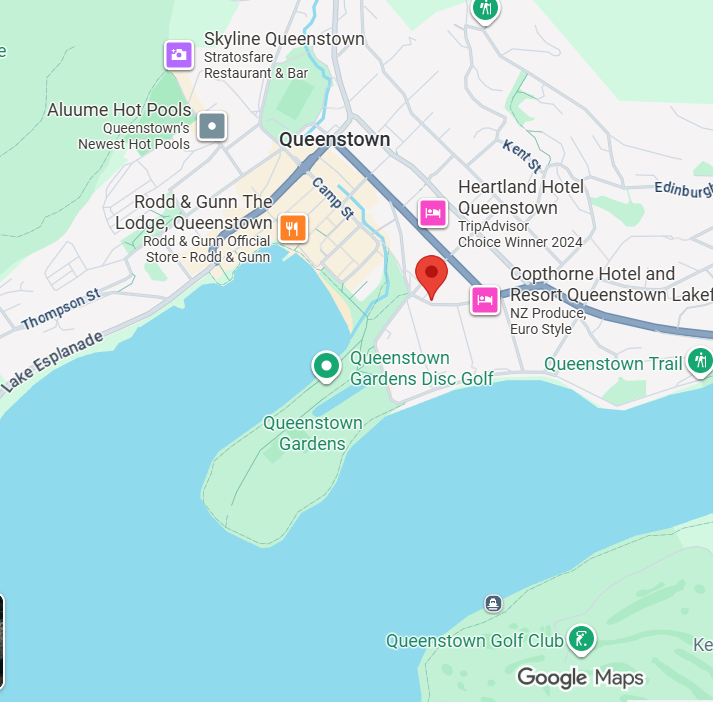Open the Heartland Hotel Queenstown label
713x702 pixels.
tap(521, 197)
